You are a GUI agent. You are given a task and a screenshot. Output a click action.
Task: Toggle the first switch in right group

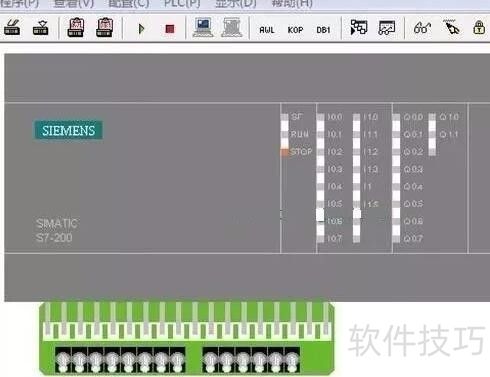click(x=210, y=360)
